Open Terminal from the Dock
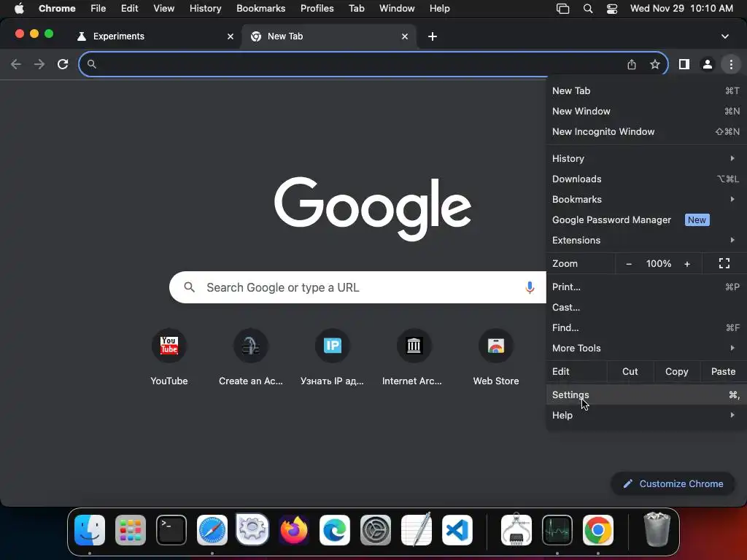This screenshot has width=747, height=560. pos(171,530)
